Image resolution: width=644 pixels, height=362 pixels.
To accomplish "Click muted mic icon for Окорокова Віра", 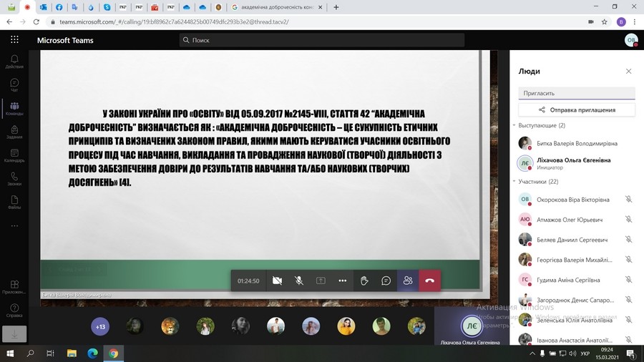I will tap(628, 199).
